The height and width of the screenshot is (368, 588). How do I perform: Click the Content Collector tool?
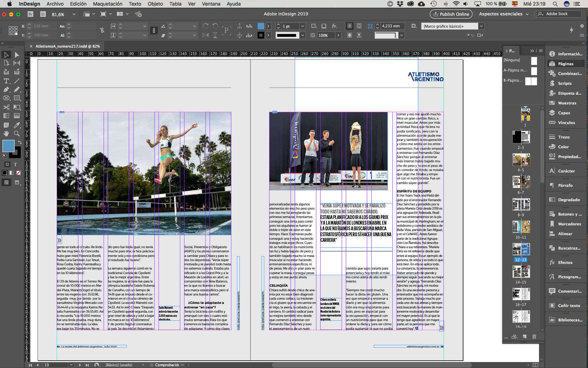click(x=6, y=72)
